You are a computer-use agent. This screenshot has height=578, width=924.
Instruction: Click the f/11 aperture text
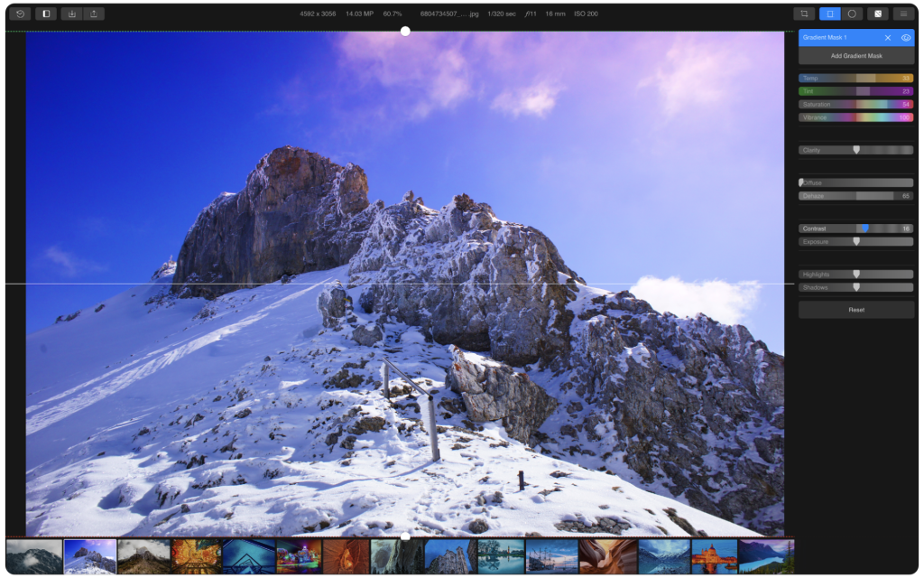pos(531,14)
